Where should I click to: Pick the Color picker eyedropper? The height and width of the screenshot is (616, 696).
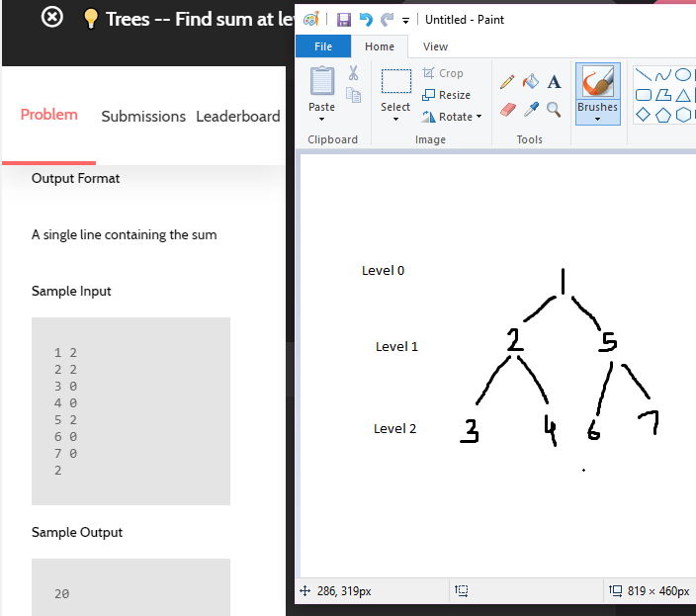point(531,109)
